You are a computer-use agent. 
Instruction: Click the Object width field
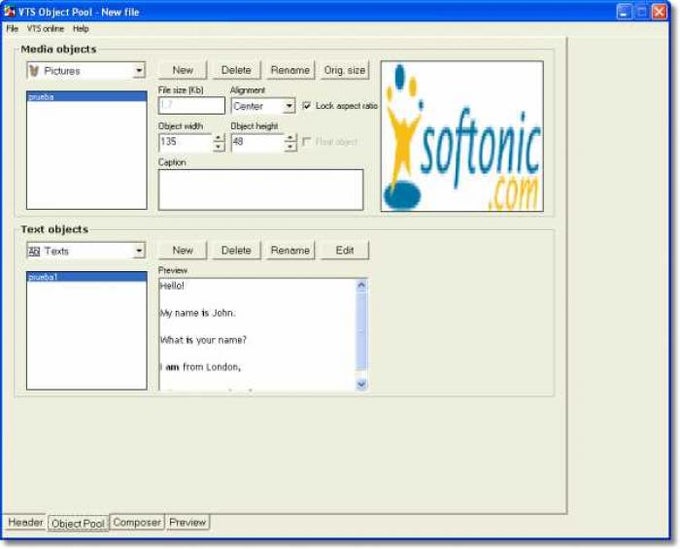point(186,142)
